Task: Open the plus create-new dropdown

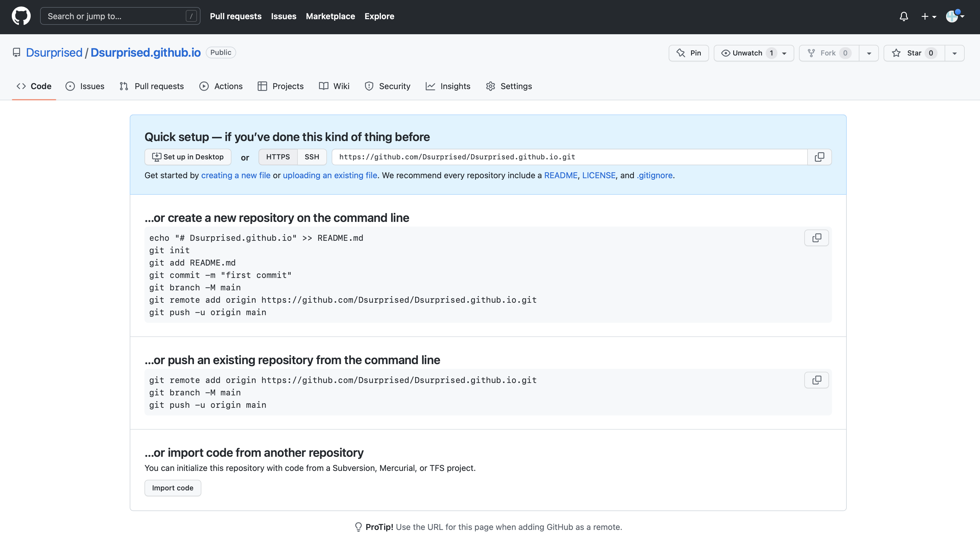Action: coord(928,16)
